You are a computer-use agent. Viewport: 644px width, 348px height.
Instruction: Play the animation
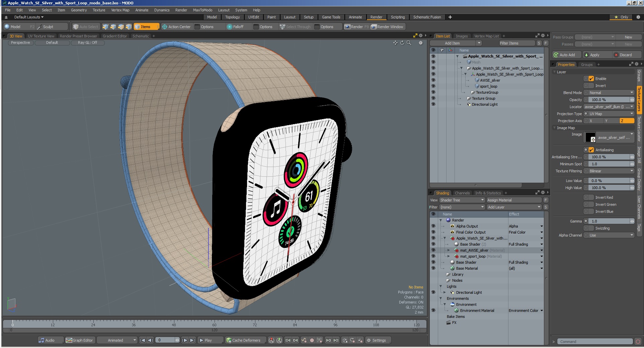click(210, 340)
